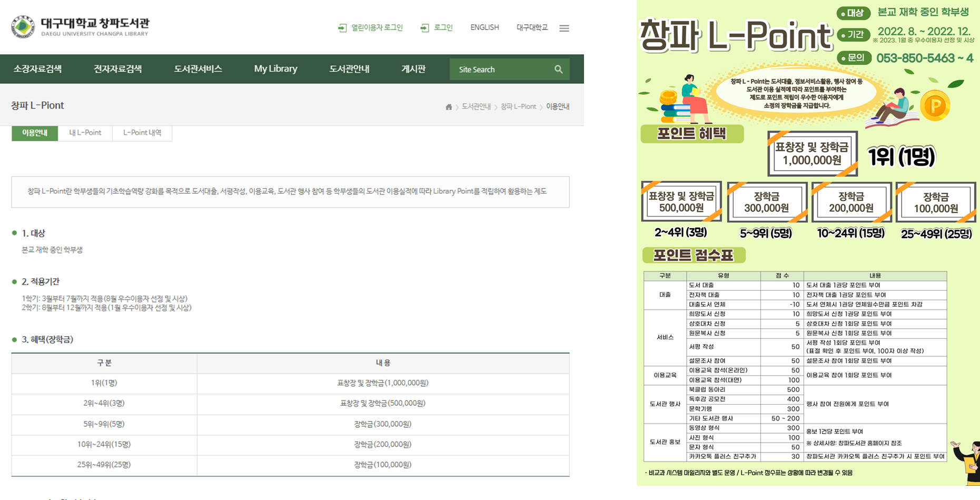Open the 대구대학교 link in header
The image size is (980, 500).
click(532, 27)
